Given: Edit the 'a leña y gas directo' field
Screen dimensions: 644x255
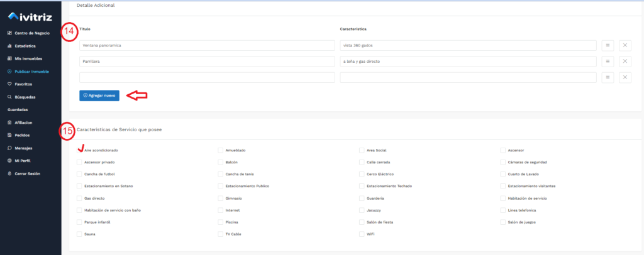Looking at the screenshot, I should coord(468,61).
